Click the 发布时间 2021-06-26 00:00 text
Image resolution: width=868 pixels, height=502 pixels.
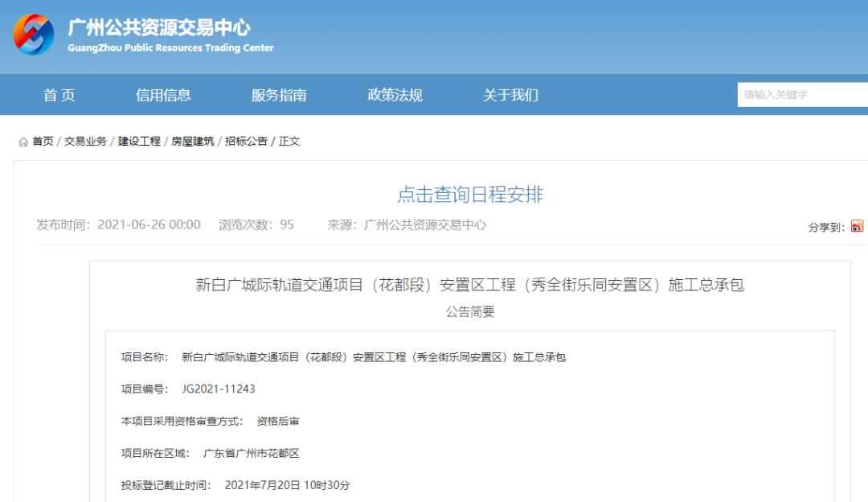[118, 224]
